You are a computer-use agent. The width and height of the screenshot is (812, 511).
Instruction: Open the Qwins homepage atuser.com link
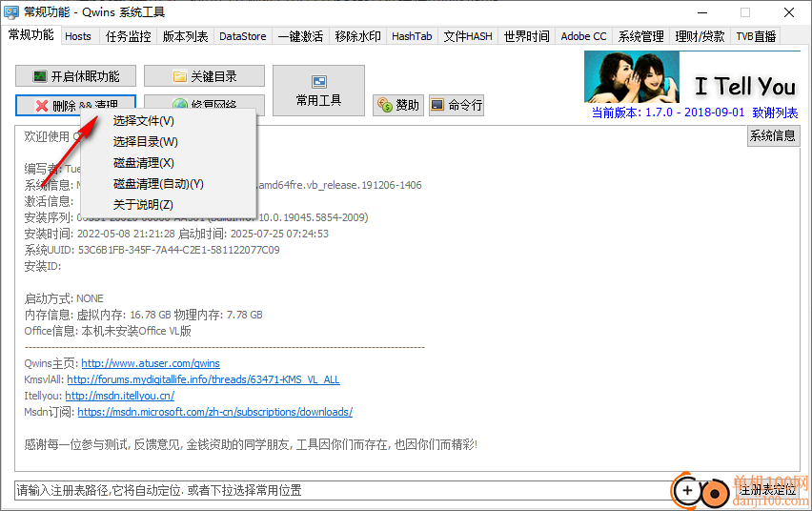click(151, 363)
